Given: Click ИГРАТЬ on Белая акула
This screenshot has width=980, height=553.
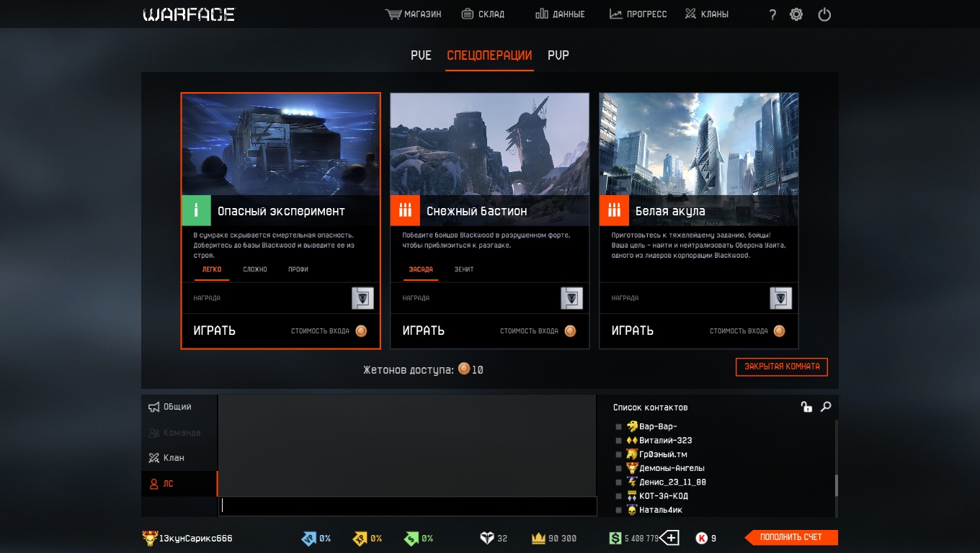Looking at the screenshot, I should pyautogui.click(x=633, y=331).
